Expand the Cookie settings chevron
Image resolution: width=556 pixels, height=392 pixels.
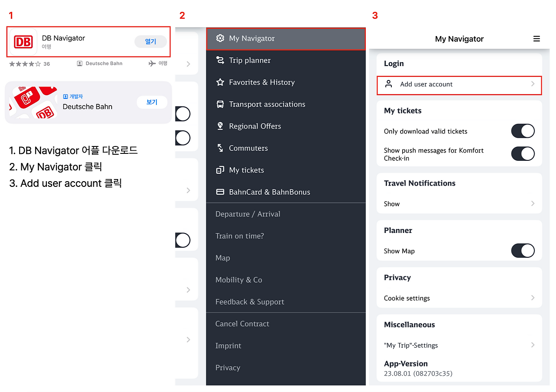(533, 298)
